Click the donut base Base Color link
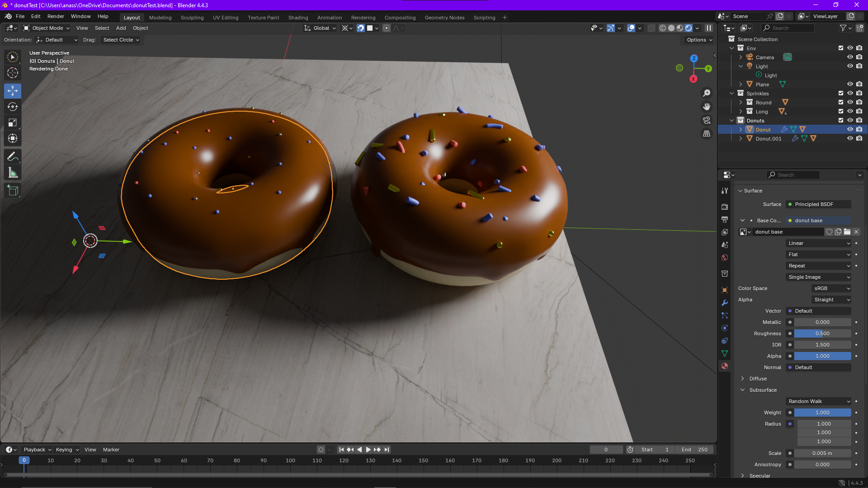 coord(819,221)
